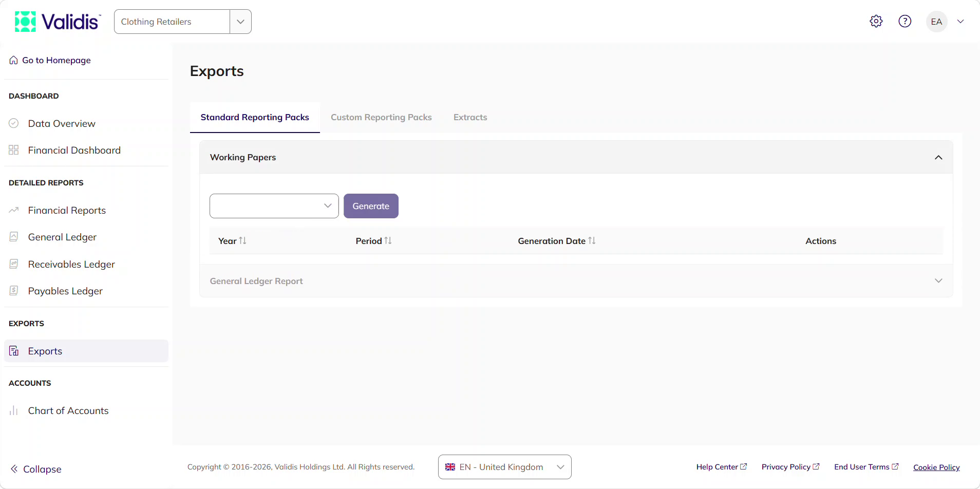
Task: Open Chart of Accounts
Action: point(68,410)
